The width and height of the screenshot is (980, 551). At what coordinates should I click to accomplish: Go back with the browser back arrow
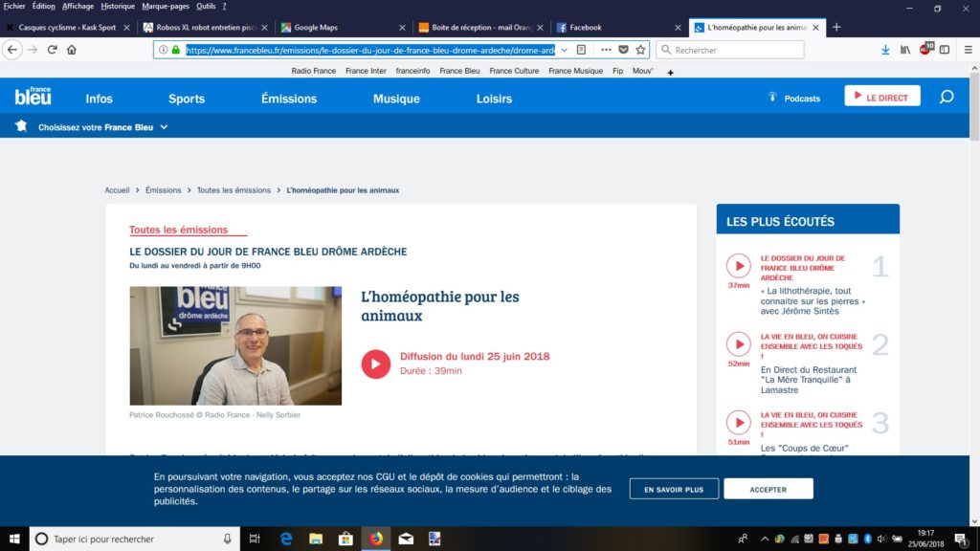tap(12, 50)
